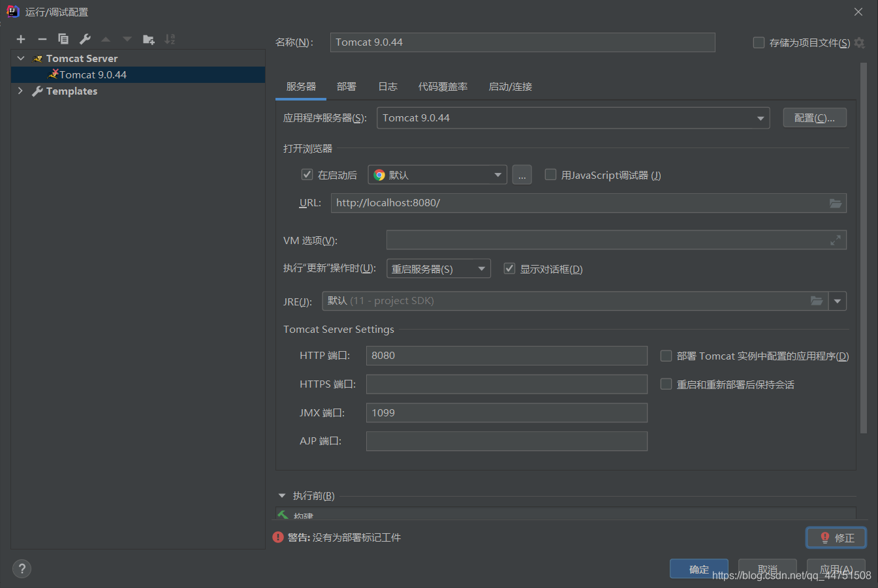Viewport: 878px width, 588px height.
Task: Switch to the logs tab
Action: point(388,87)
